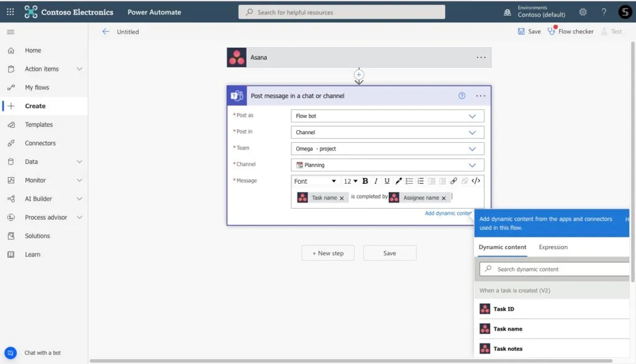Open the Post as dropdown
The image size is (636, 364).
pyautogui.click(x=387, y=116)
